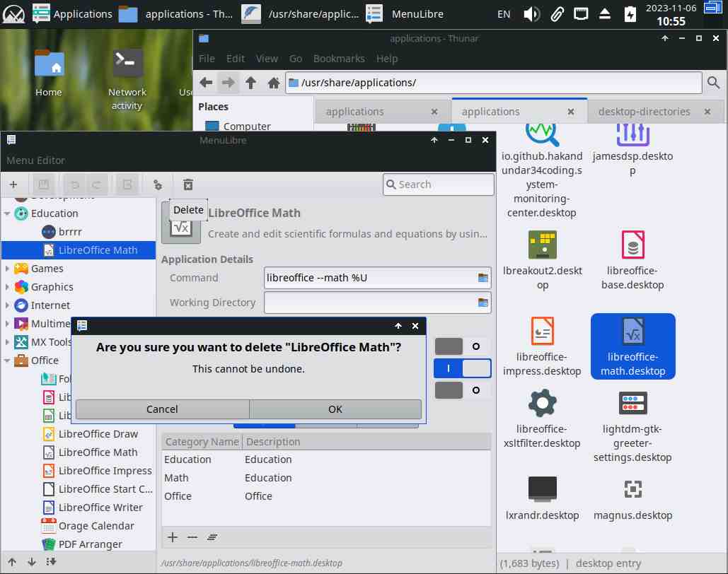Click the Thunar search magnifier icon

pyautogui.click(x=713, y=83)
